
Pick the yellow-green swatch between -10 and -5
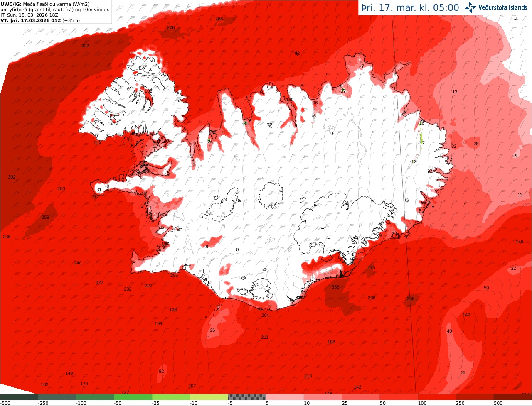coord(209,397)
